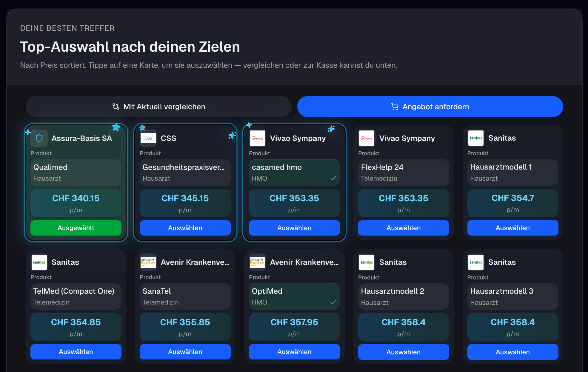Click the Sanitas logo on Hausarztmodell 2 card
The image size is (588, 372).
pyautogui.click(x=367, y=262)
